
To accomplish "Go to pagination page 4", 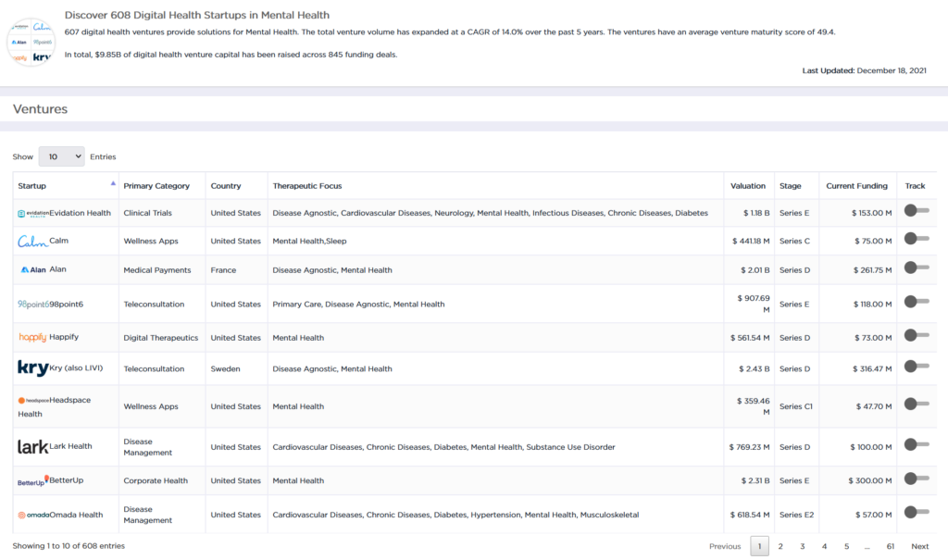I will pos(824,546).
